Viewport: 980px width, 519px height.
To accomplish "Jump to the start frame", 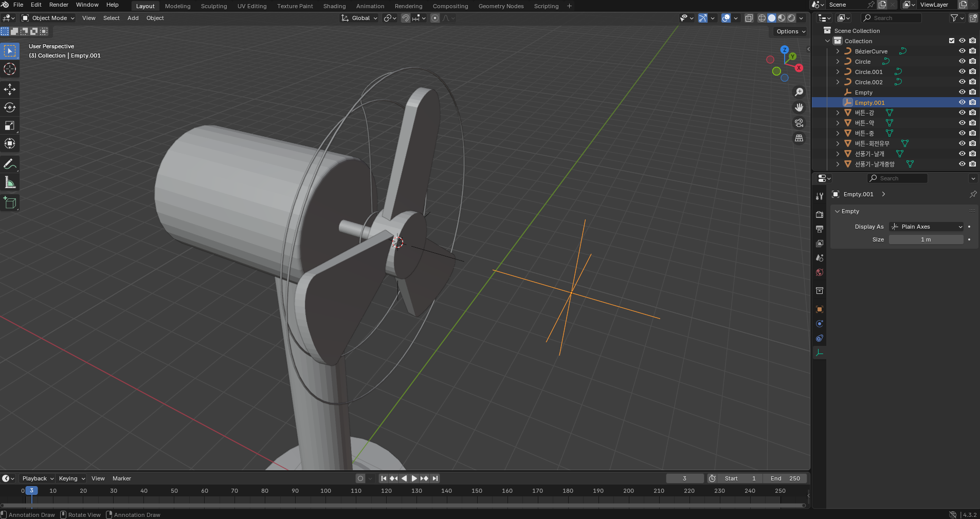I will pyautogui.click(x=384, y=478).
